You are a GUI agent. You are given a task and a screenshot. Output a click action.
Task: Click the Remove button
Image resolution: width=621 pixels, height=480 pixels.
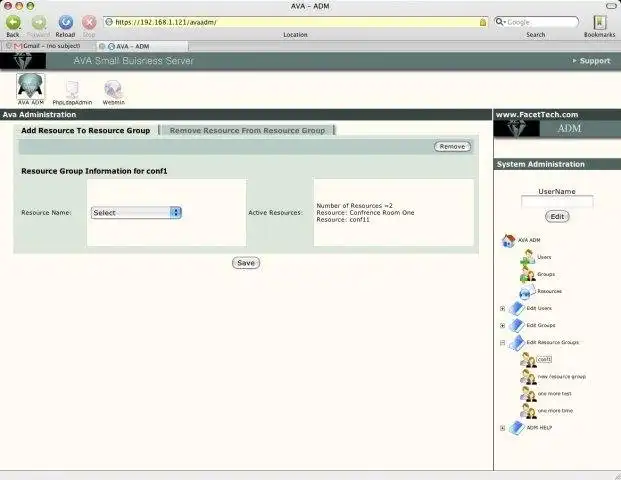point(452,147)
